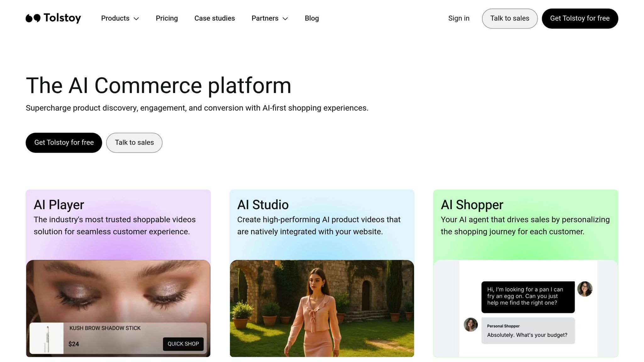Open the AI Studio card heading
Image resolution: width=644 pixels, height=362 pixels.
pyautogui.click(x=263, y=205)
